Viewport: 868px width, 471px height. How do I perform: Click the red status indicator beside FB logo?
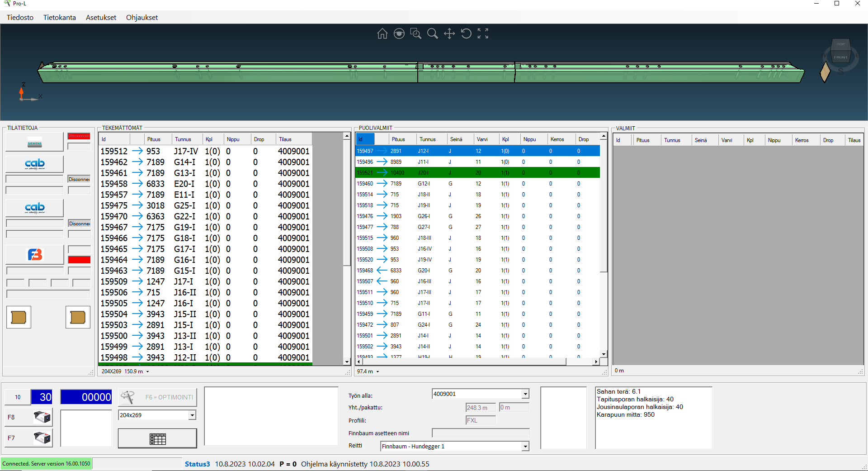click(x=79, y=260)
